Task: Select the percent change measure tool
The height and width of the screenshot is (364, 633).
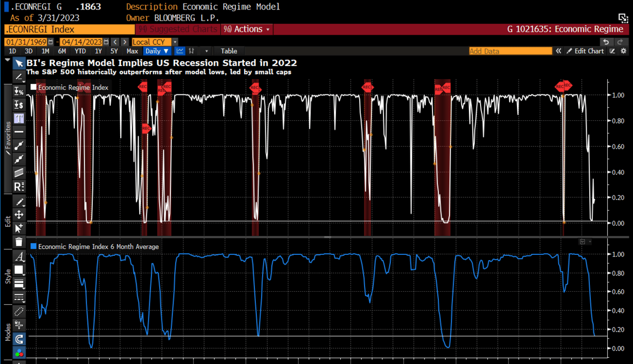Action: [19, 92]
